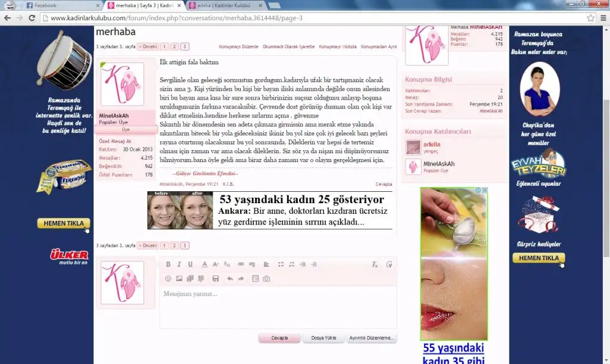Click the browser's vertical scrollbar

click(606, 179)
